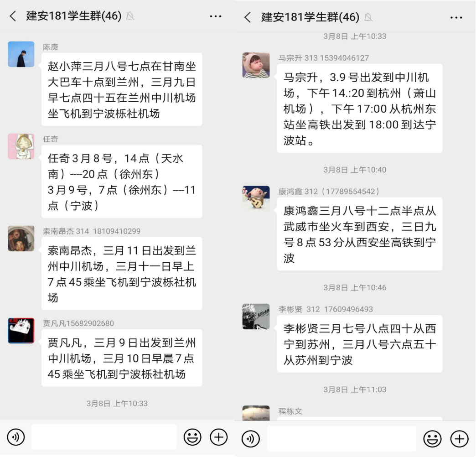Open 任奇's cartoon avatar
This screenshot has width=476, height=457.
click(x=21, y=146)
